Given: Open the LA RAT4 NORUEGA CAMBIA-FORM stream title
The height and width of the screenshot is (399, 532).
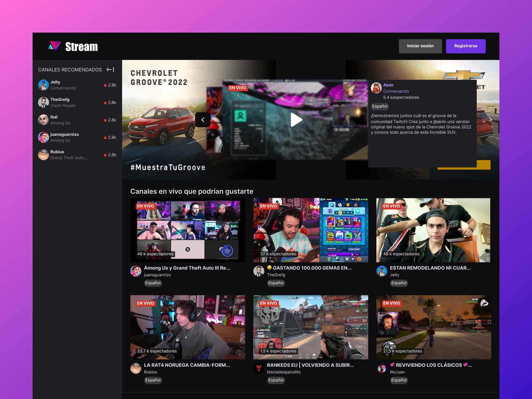Looking at the screenshot, I should (x=187, y=365).
